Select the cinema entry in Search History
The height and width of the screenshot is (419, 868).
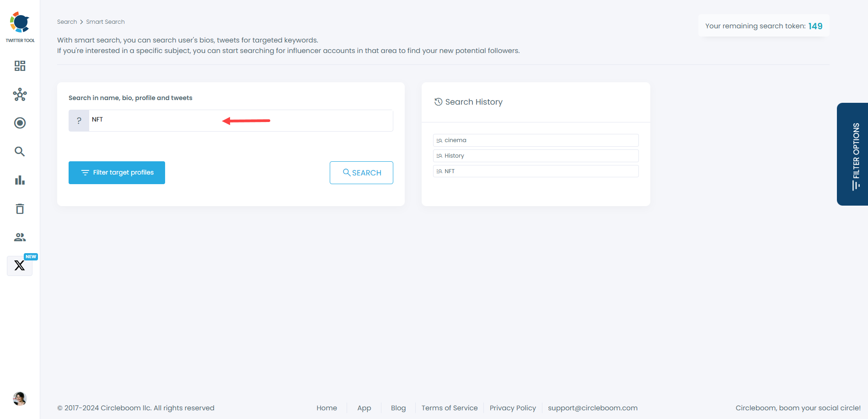tap(536, 140)
